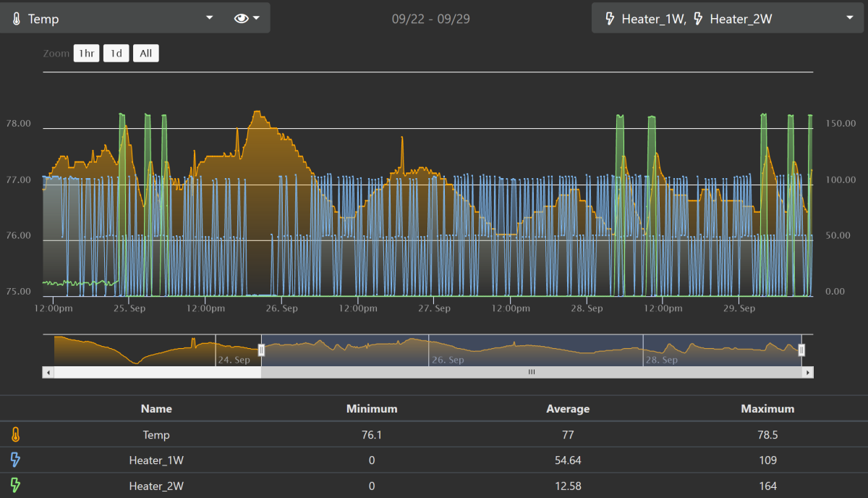Click the orange thermometer icon in Temp row
868x498 pixels.
click(16, 435)
